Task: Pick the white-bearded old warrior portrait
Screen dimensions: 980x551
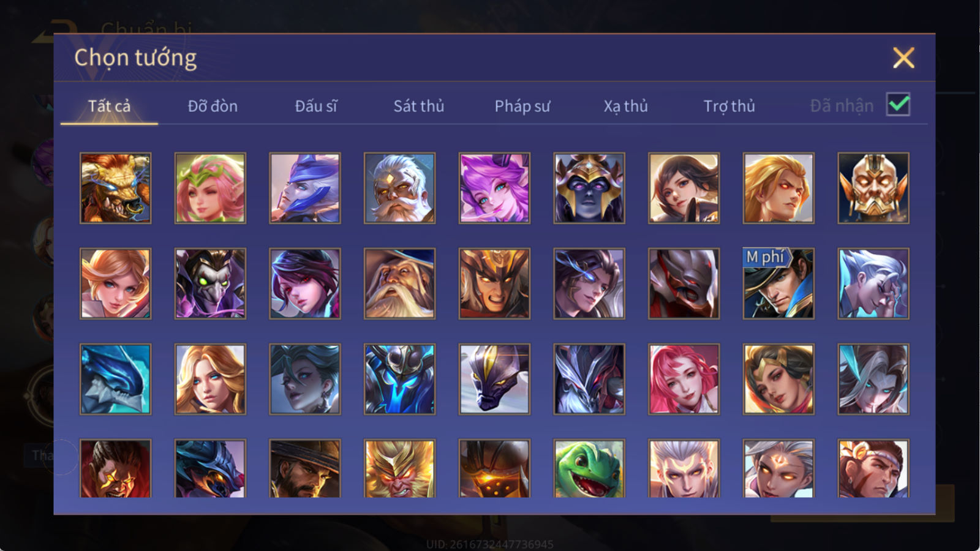Action: (x=399, y=188)
